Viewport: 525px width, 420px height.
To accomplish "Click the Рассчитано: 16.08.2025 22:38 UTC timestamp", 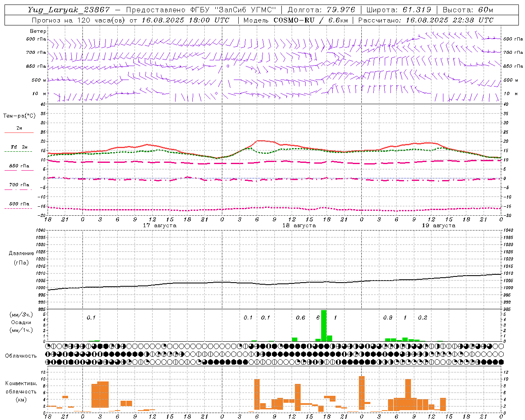I will [x=426, y=20].
